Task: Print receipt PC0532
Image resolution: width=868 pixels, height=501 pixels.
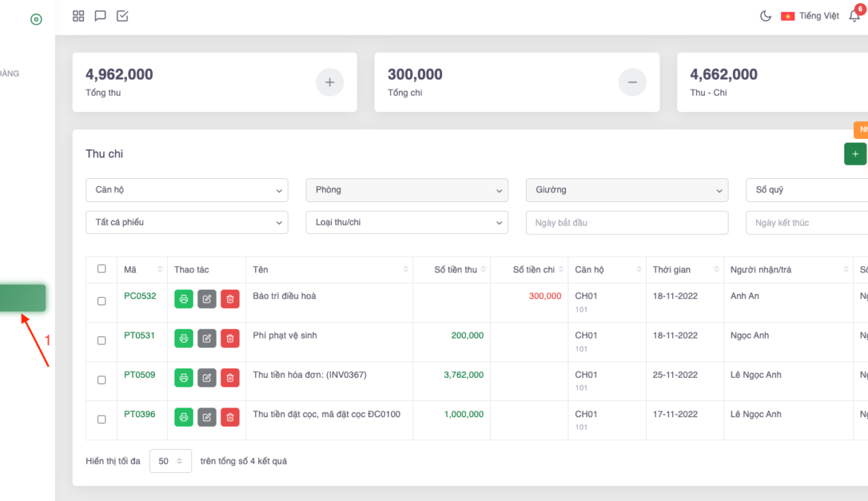Action: click(184, 299)
